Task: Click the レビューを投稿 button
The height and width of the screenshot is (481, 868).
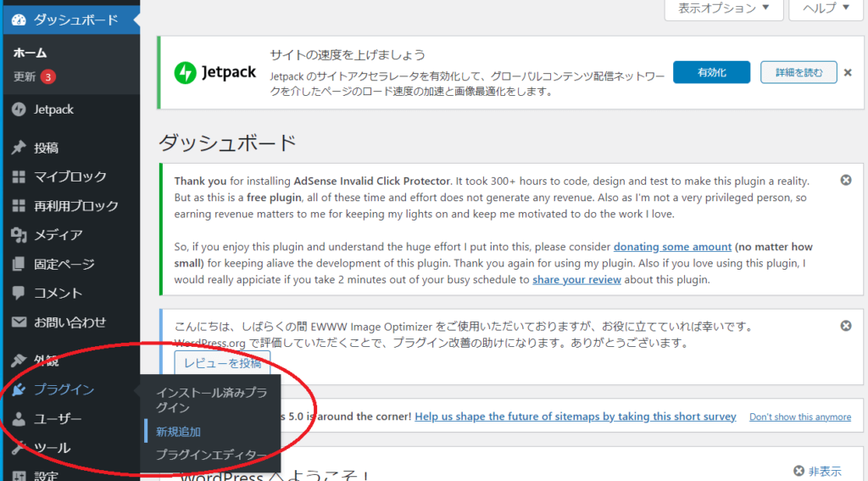Action: 222,363
